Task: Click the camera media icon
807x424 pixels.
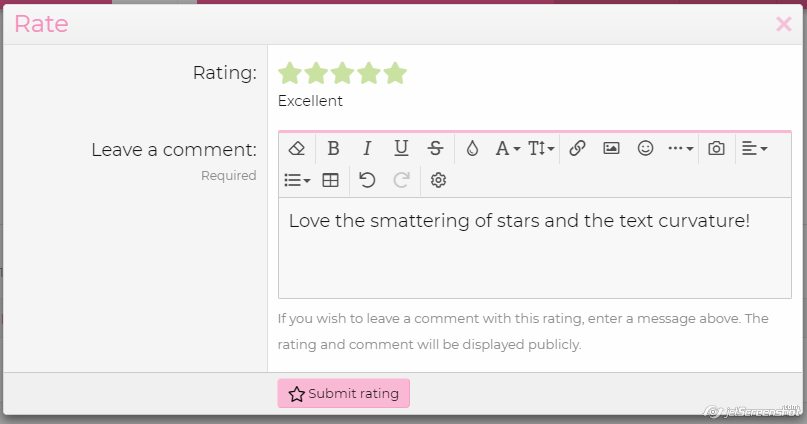Action: pyautogui.click(x=716, y=148)
